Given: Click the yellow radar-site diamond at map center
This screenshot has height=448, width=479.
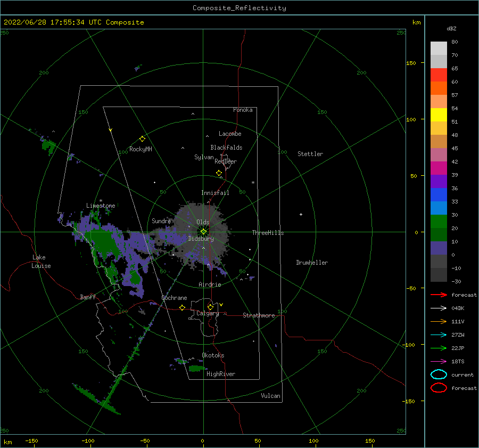Looking at the screenshot, I should (203, 232).
